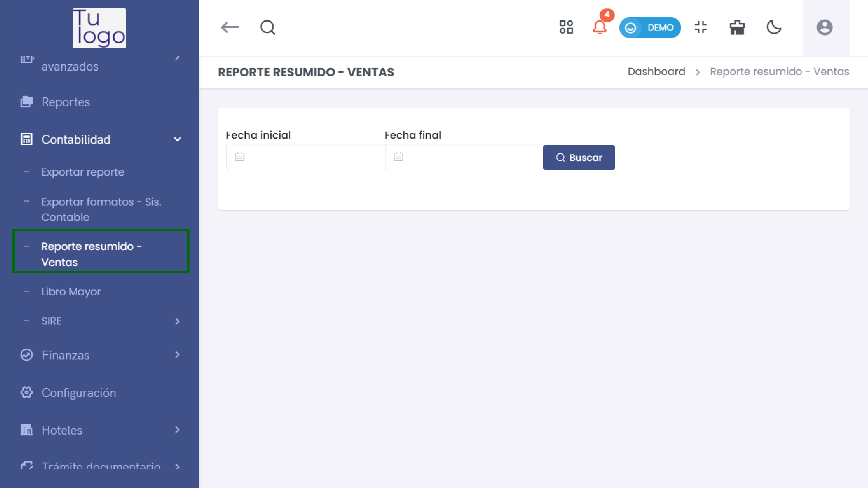Open Exportar reporte menu item
This screenshot has height=488, width=868.
click(83, 172)
